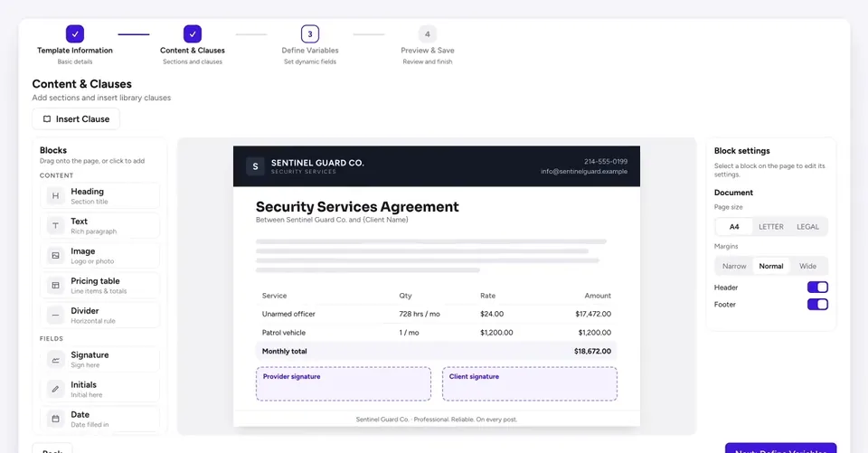Click the Heading block icon
Viewport: 868px width, 453px height.
pos(55,196)
